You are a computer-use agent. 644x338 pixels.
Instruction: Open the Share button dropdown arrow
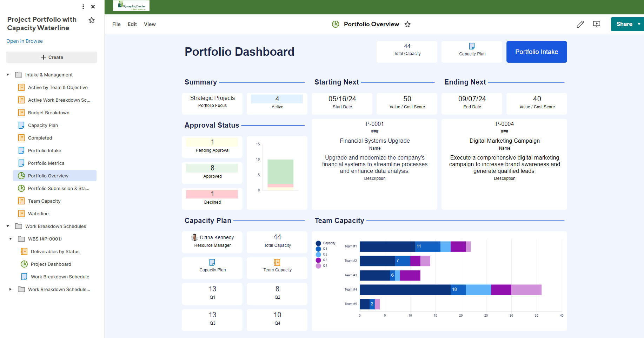639,24
